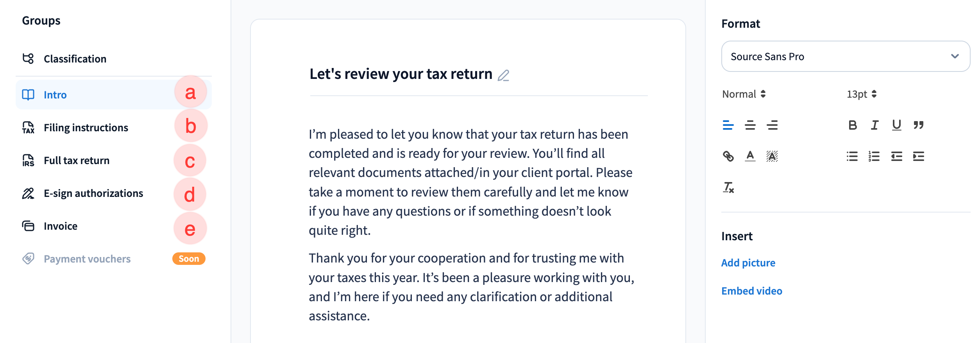Clear text formatting

[x=728, y=188]
